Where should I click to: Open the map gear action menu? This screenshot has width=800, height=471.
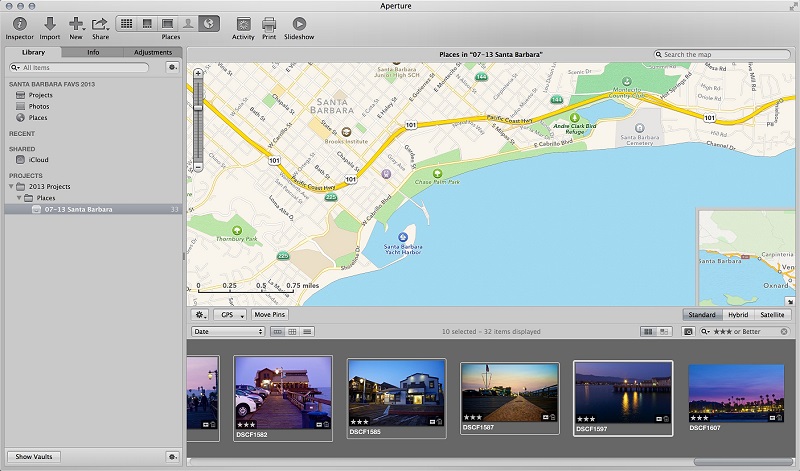[x=199, y=315]
